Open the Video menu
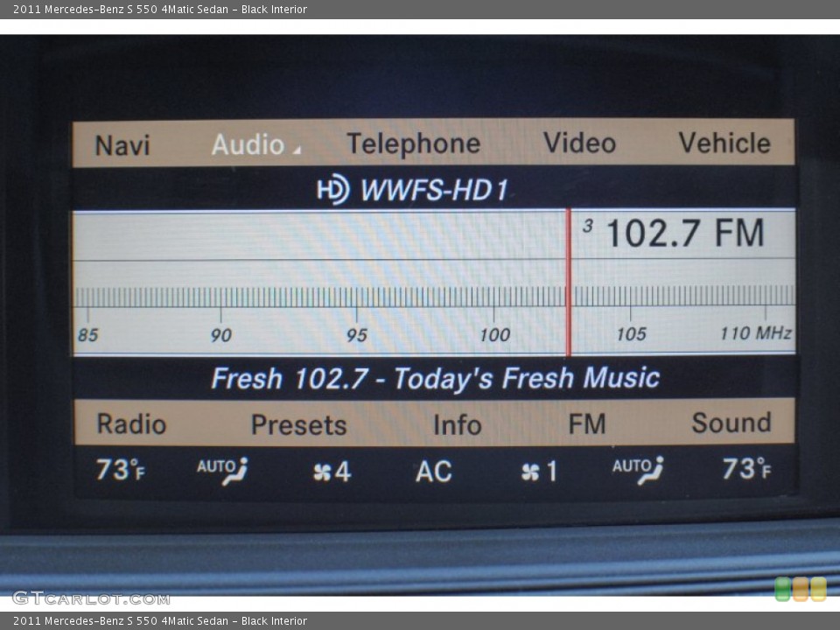The width and height of the screenshot is (840, 630). (x=579, y=143)
